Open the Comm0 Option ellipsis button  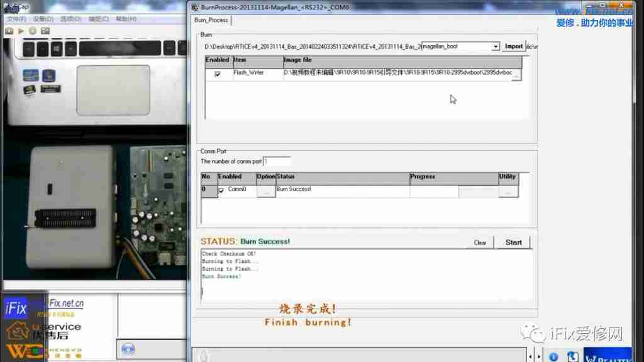click(x=265, y=191)
